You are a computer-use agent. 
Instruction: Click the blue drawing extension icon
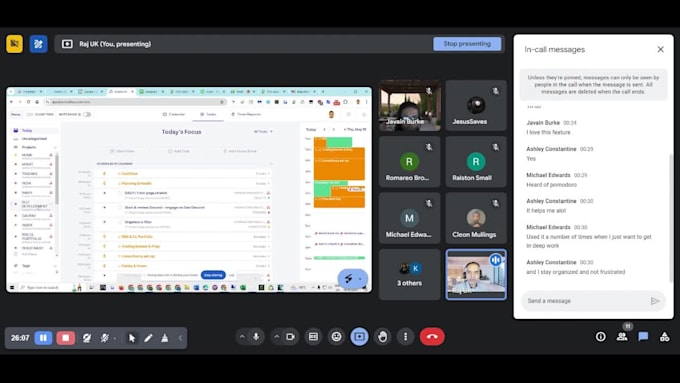coord(38,44)
